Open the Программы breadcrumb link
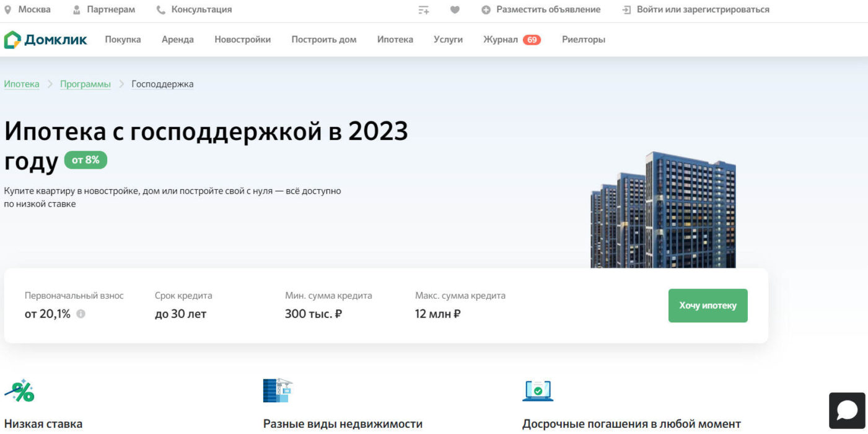 point(85,83)
